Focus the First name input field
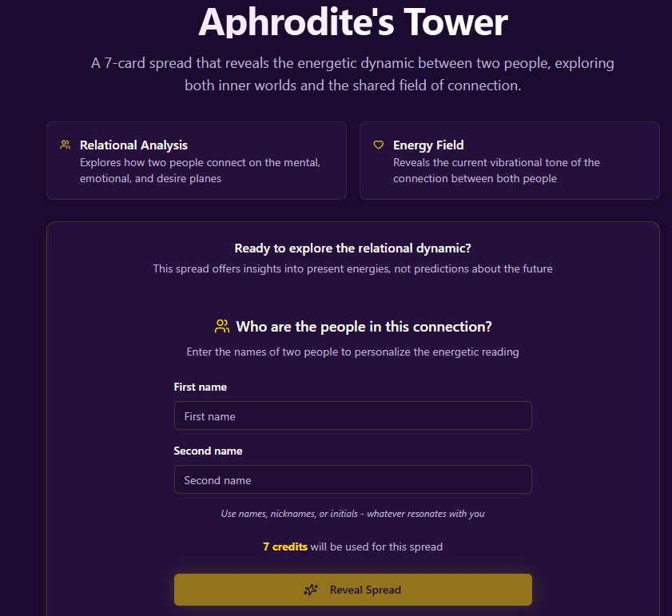This screenshot has height=616, width=672. 352,416
